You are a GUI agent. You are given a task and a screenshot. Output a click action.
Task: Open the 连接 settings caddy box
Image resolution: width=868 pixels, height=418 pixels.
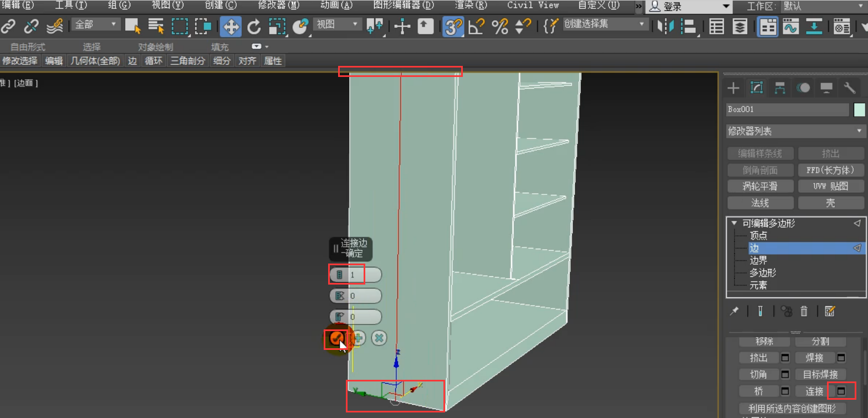[x=841, y=391]
